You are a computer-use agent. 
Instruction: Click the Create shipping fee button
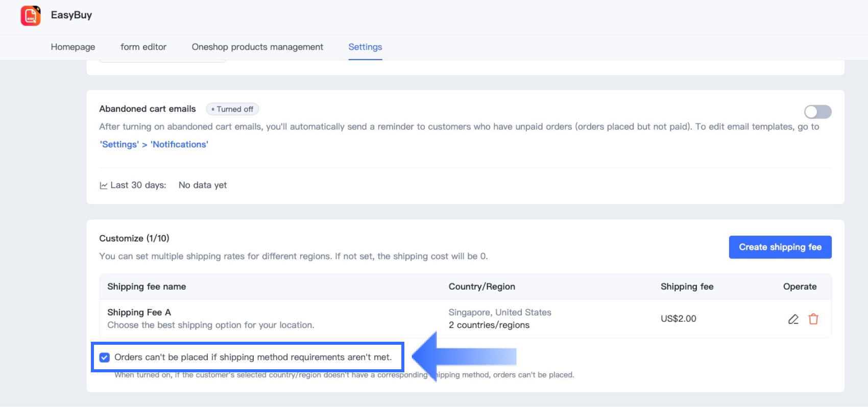coord(780,247)
